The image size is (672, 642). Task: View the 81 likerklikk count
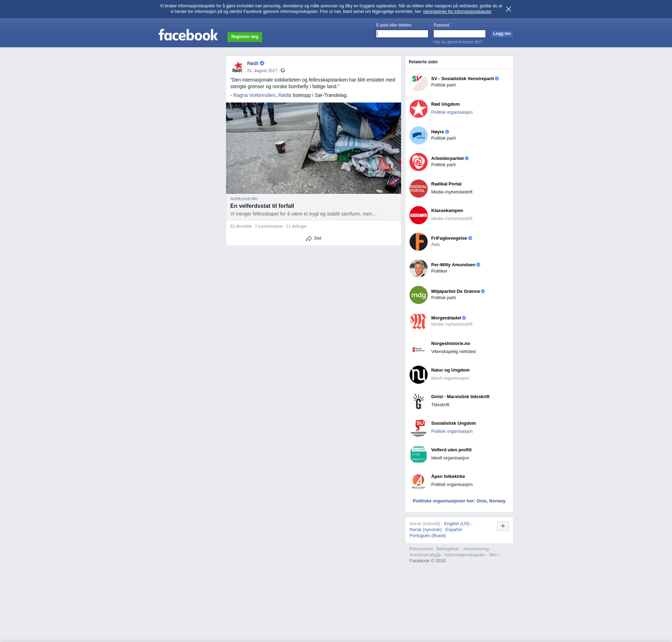[241, 226]
